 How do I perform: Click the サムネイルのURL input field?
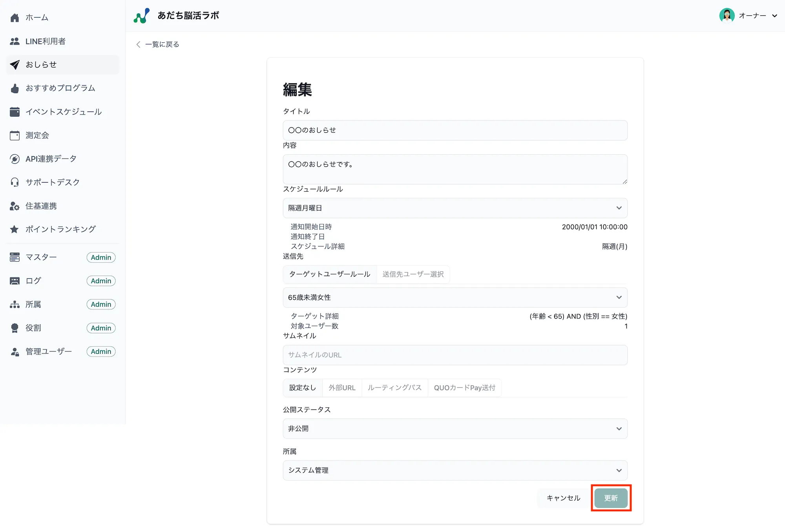(x=455, y=355)
